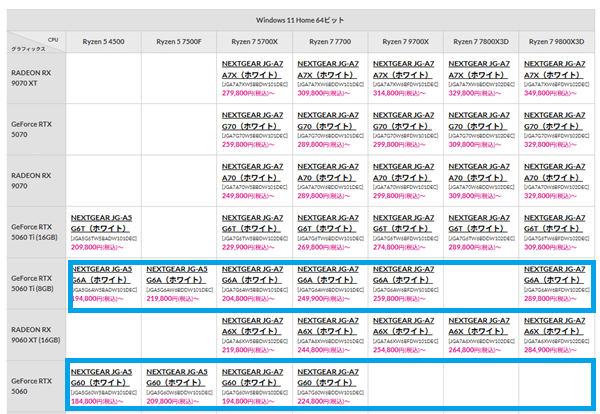
Task: Open JG-A7 G6A link under Ryzen 7 9700X
Action: tap(406, 275)
